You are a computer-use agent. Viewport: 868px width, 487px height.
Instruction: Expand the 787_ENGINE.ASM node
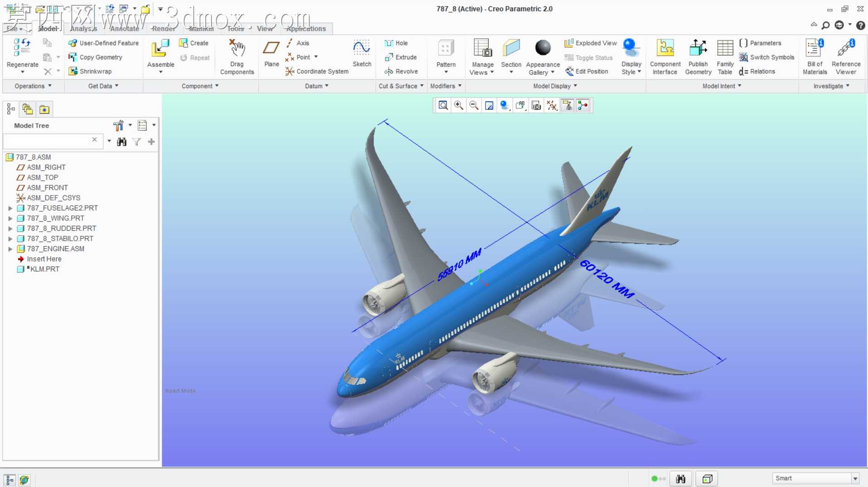10,249
